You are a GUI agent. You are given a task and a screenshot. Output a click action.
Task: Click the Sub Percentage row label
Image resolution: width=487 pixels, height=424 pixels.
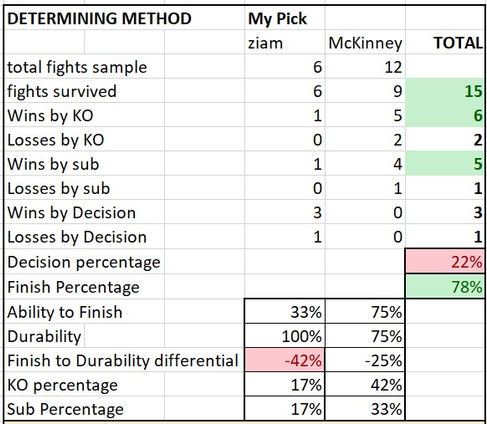[65, 409]
